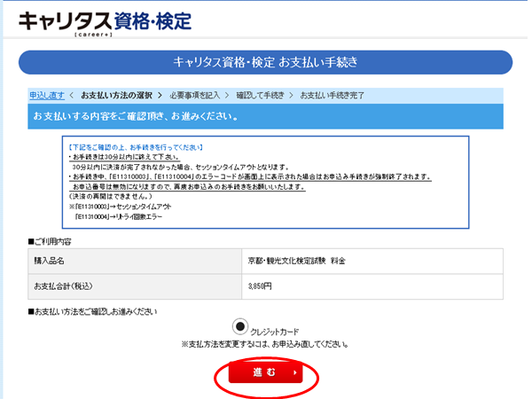Click 必要事項を記入 breadcrumb step
The width and height of the screenshot is (532, 399).
click(195, 96)
